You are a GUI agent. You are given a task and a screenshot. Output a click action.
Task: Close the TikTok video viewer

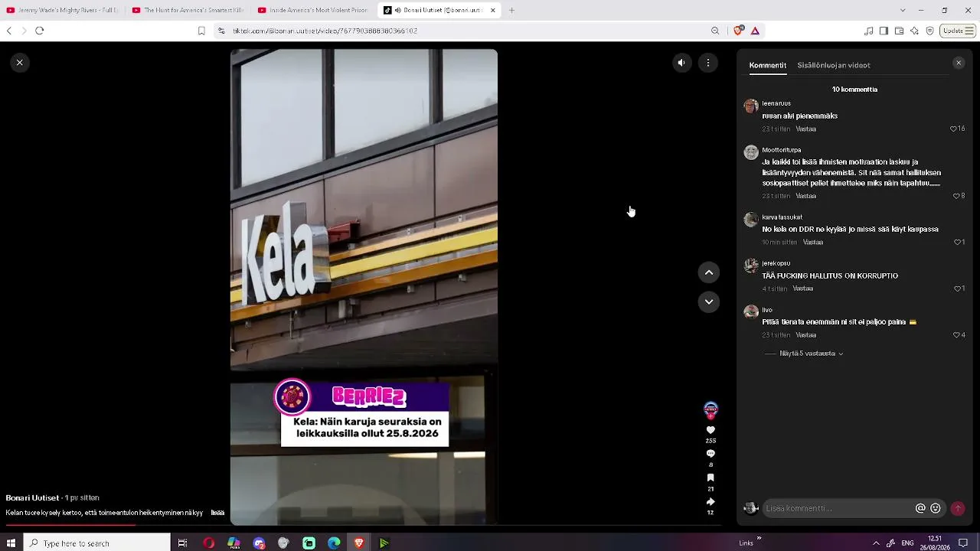20,63
